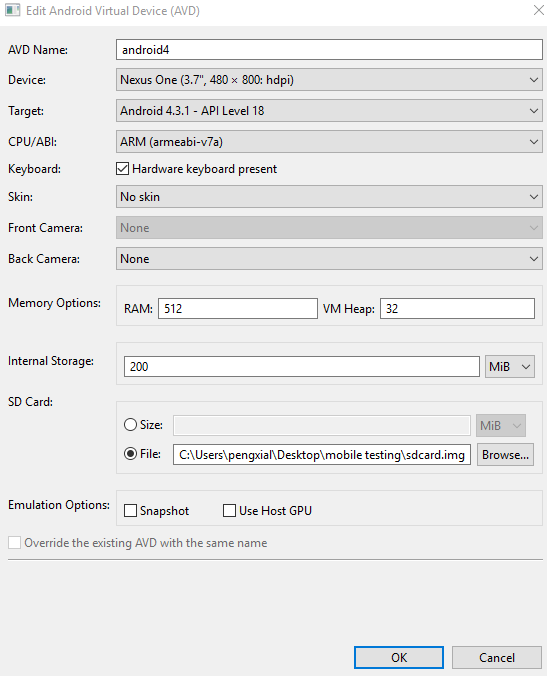Expand the Target API Level dropdown

pyautogui.click(x=329, y=111)
